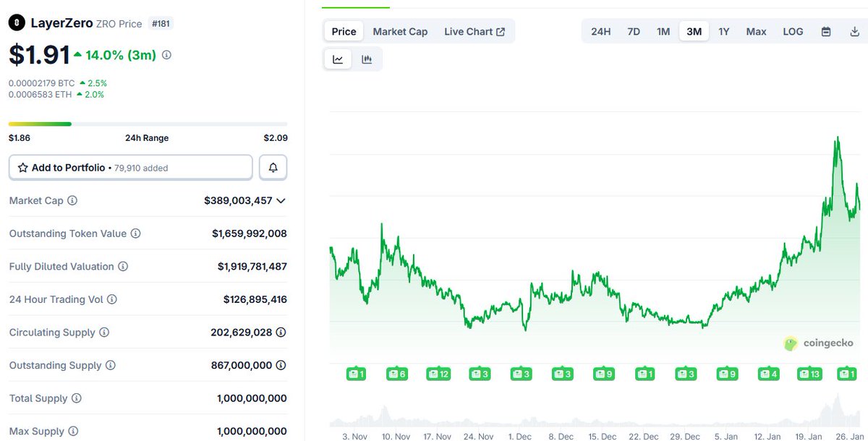
Task: Select the Price chart tab
Action: coord(344,32)
